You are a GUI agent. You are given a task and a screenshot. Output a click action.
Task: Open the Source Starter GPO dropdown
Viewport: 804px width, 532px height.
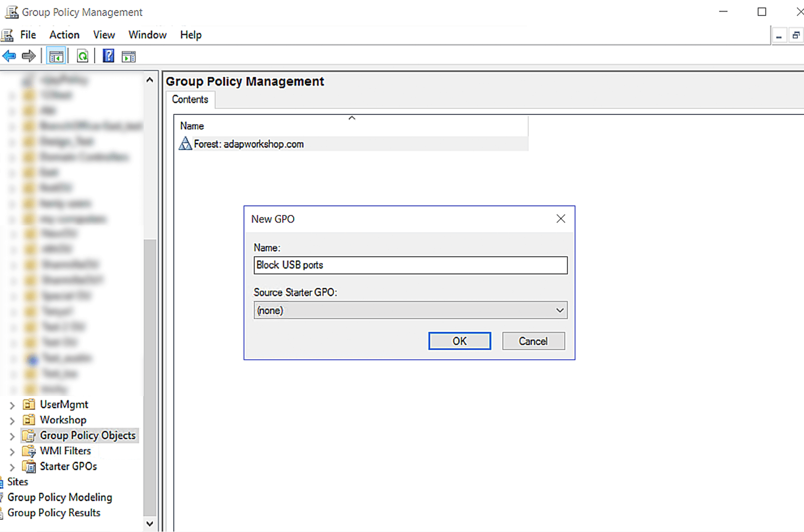[x=410, y=310]
